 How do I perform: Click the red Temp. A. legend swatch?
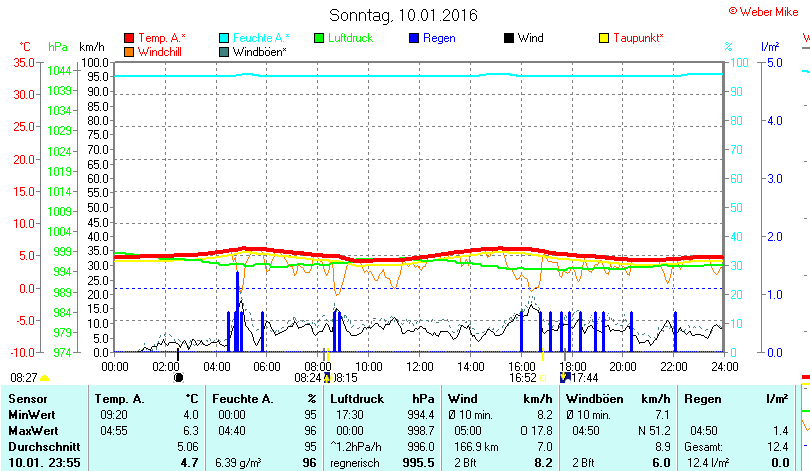(x=129, y=38)
